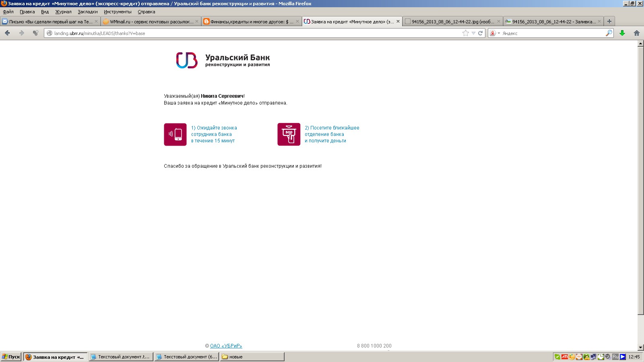Click the back navigation arrow
Viewport: 644px width, 362px height.
[x=7, y=33]
